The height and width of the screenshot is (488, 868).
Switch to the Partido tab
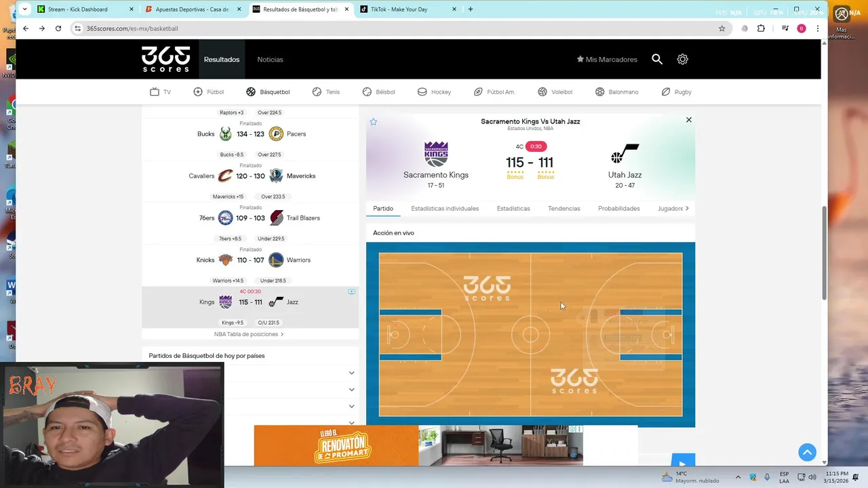[383, 209]
